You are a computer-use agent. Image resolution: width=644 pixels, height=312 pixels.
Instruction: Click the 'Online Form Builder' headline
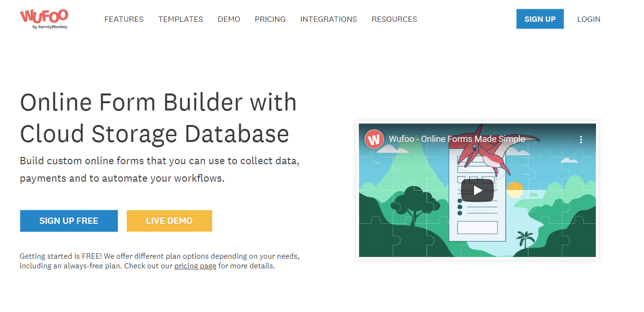[158, 118]
